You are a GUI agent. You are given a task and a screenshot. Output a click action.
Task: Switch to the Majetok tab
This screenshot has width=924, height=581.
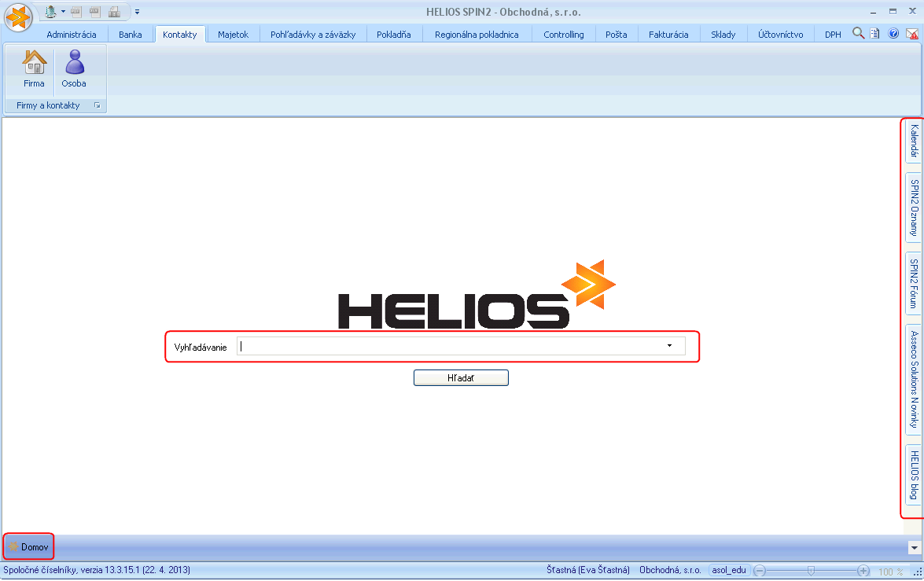[234, 34]
